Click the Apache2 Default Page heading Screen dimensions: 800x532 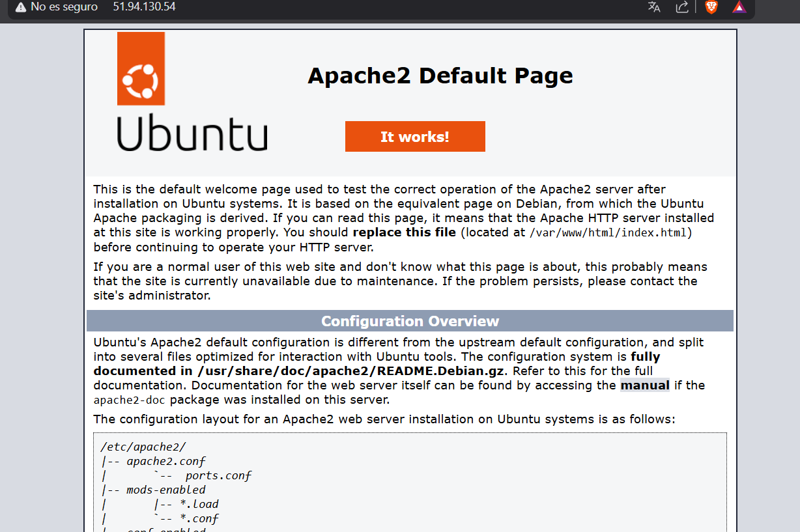[440, 76]
